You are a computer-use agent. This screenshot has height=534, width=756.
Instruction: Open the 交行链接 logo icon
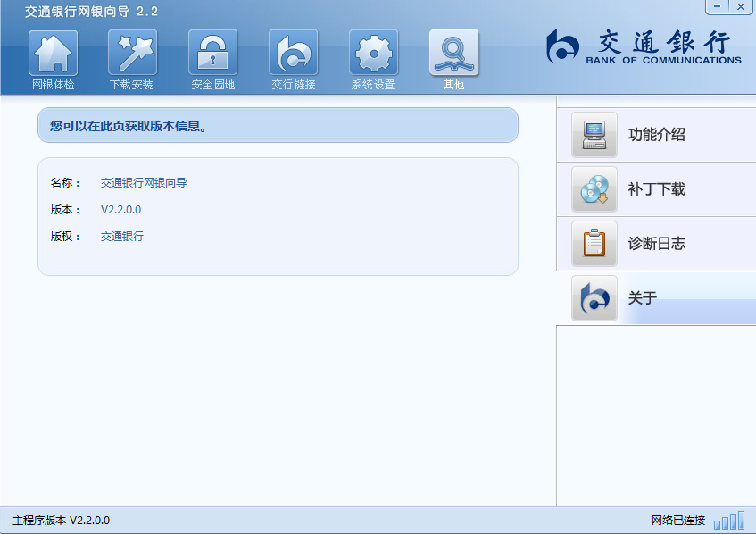click(293, 53)
